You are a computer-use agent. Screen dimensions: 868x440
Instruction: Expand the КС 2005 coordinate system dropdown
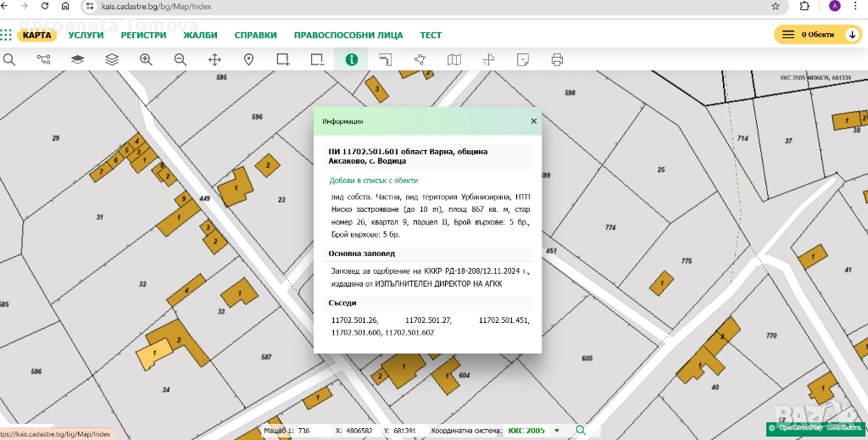557,431
